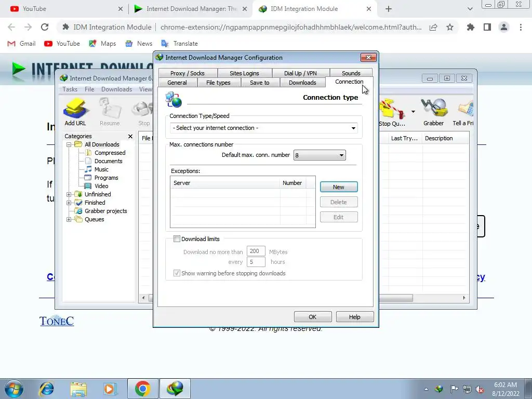Open the Downloads menu in IDM
The height and width of the screenshot is (399, 532).
click(x=116, y=89)
